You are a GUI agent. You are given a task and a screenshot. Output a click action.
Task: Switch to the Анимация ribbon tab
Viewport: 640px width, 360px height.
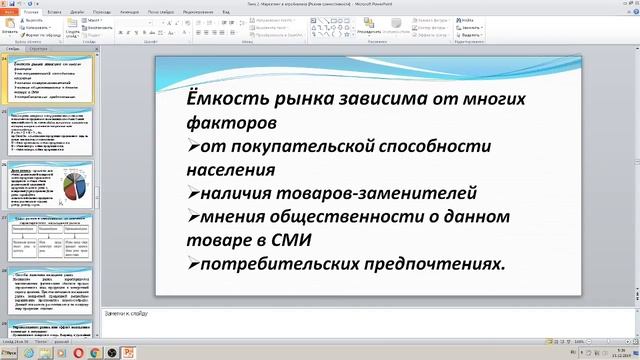[129, 12]
